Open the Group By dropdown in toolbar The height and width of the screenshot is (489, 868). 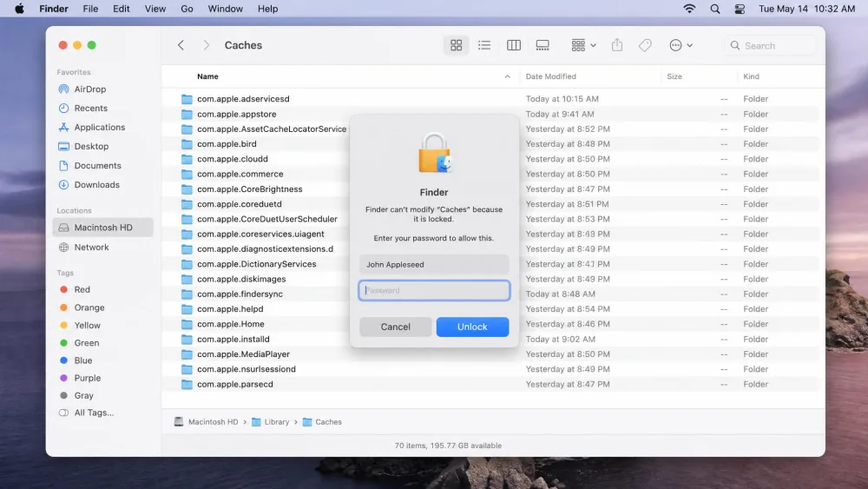[x=583, y=45]
